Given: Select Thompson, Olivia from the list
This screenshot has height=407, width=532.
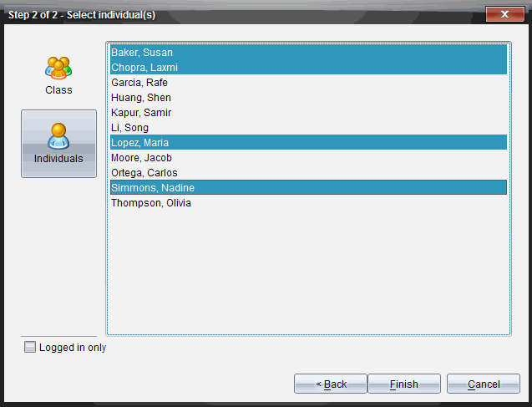Looking at the screenshot, I should [x=151, y=203].
